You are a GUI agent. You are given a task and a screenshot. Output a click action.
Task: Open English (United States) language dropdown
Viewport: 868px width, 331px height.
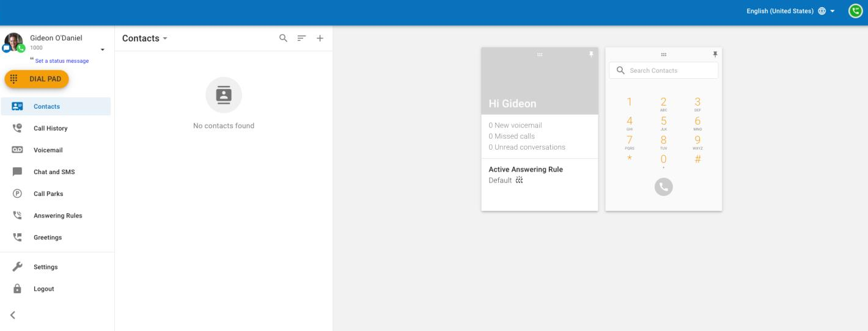[791, 11]
